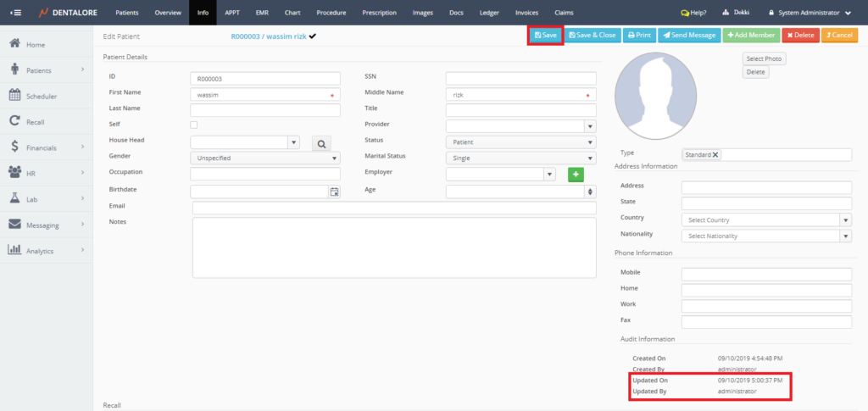Open the Birthdate calendar picker icon

(x=334, y=192)
